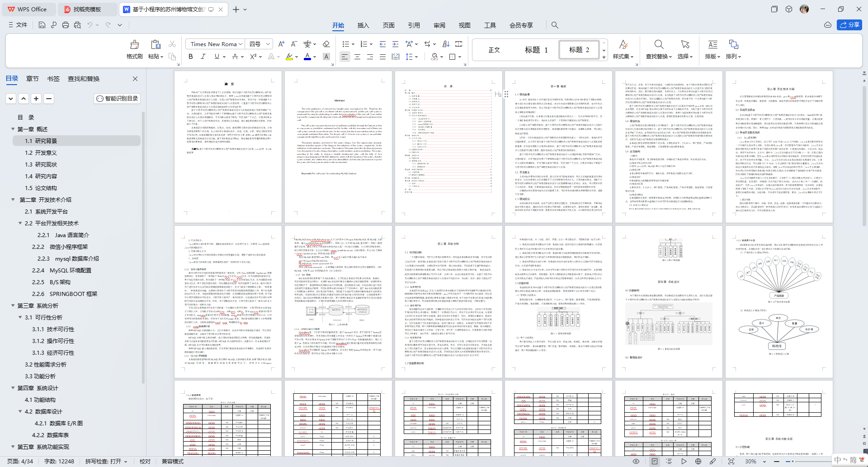
Task: Switch navigation pane to 章节 tab
Action: point(32,79)
